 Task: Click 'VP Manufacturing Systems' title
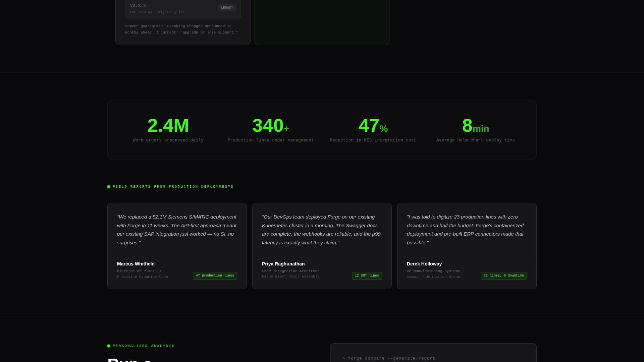[433, 271]
